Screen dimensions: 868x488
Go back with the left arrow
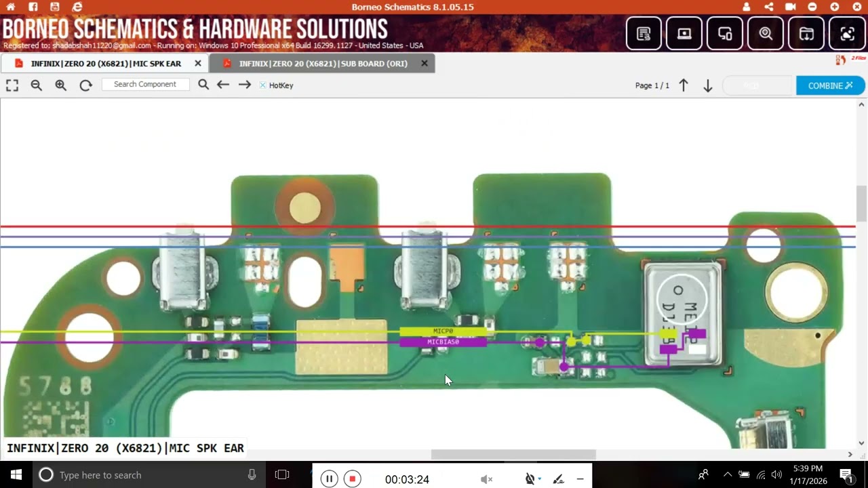223,85
